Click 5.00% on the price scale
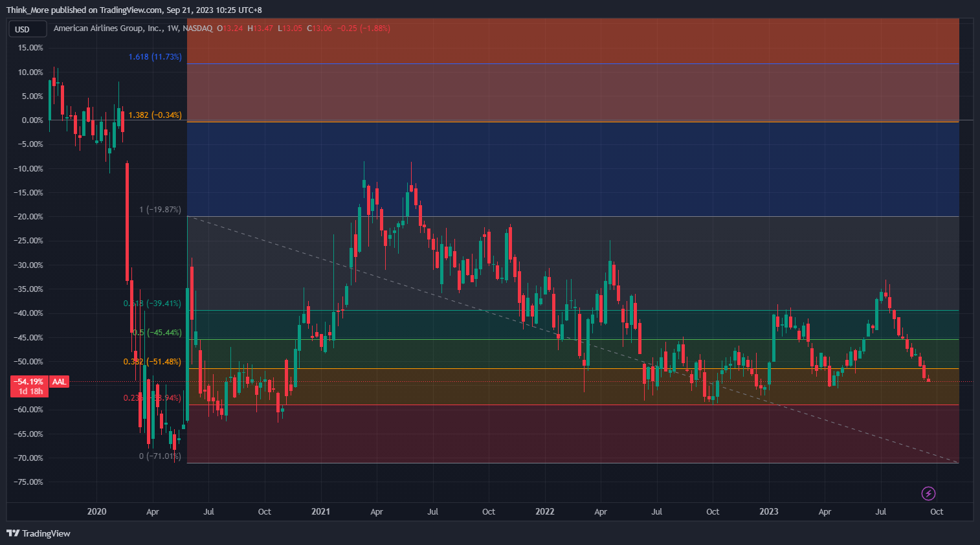980x545 pixels. coord(32,96)
